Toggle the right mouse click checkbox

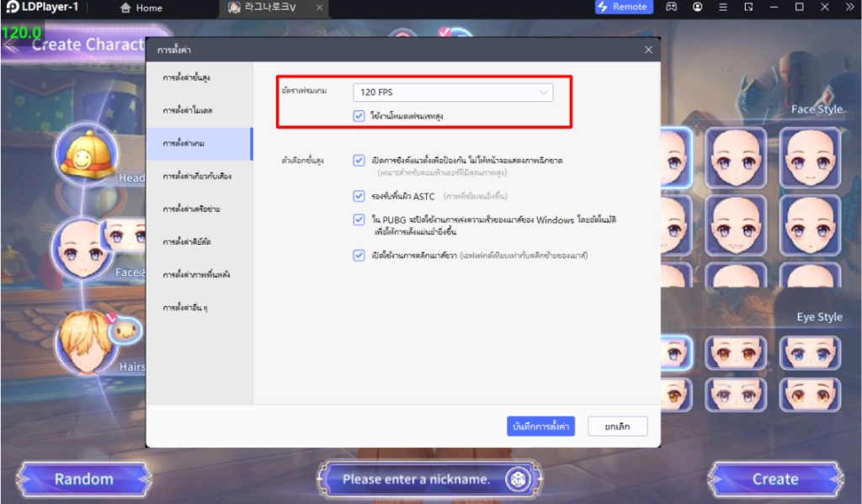tap(359, 256)
